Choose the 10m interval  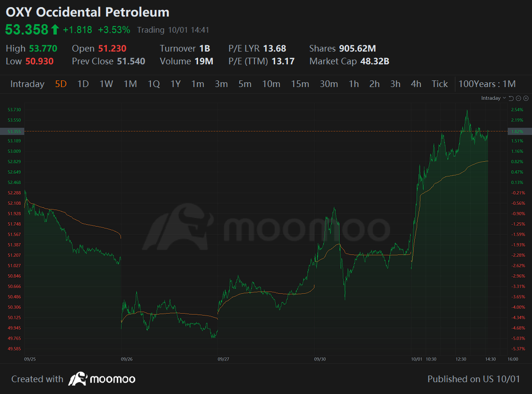coord(271,84)
